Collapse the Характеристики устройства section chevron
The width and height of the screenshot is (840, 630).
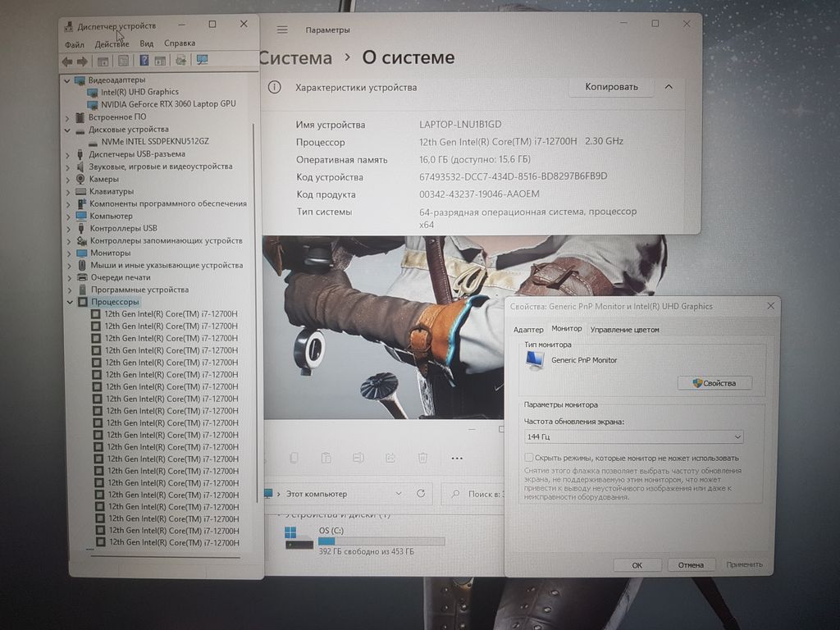coord(669,87)
